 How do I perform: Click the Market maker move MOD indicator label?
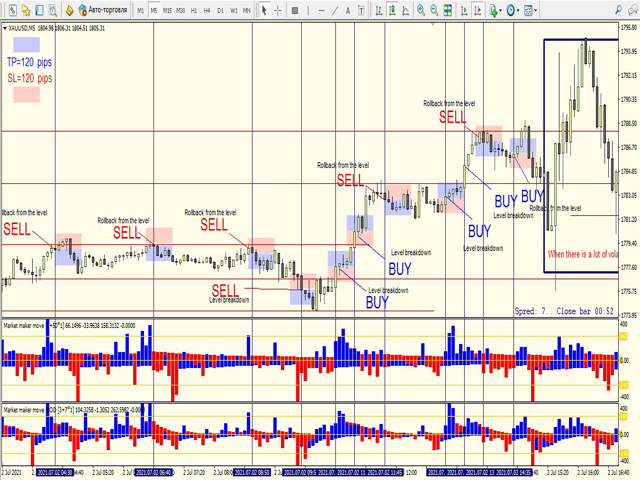(73, 409)
